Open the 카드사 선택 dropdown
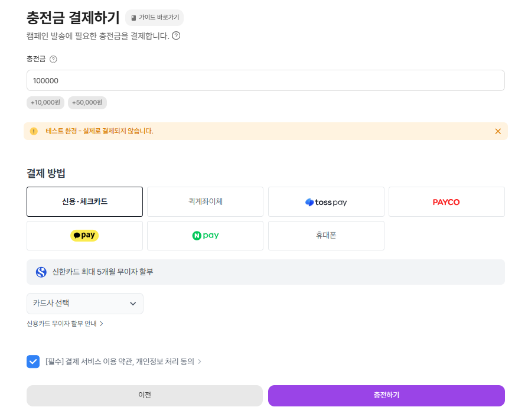This screenshot has height=420, width=528. [85, 304]
